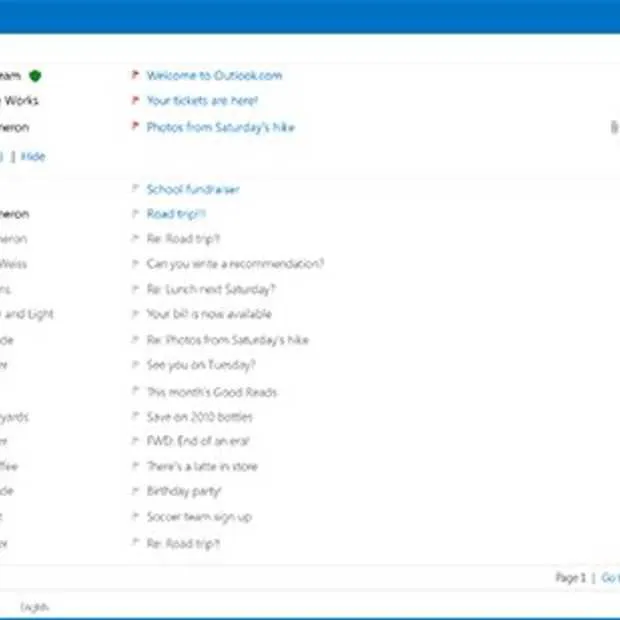Clear red flag on Photos from Saturday's hike
This screenshot has width=620, height=620.
[135, 126]
